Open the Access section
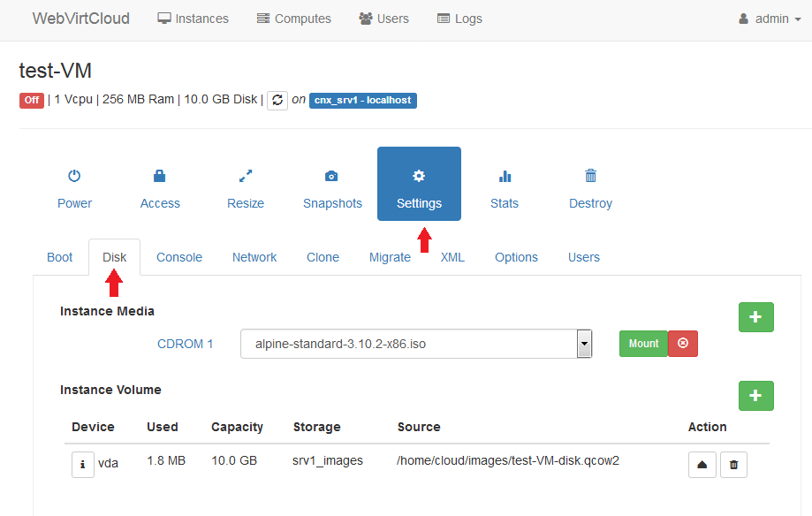This screenshot has height=516, width=812. (160, 189)
